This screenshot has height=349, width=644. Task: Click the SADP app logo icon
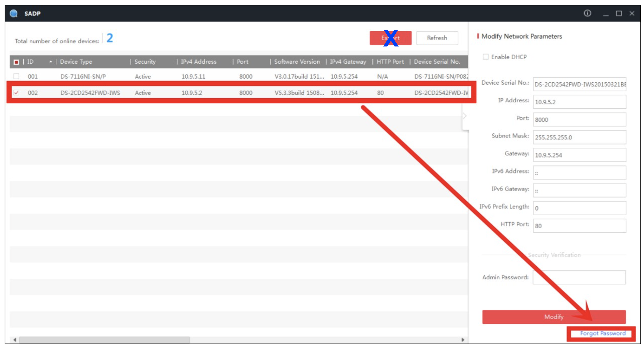14,13
